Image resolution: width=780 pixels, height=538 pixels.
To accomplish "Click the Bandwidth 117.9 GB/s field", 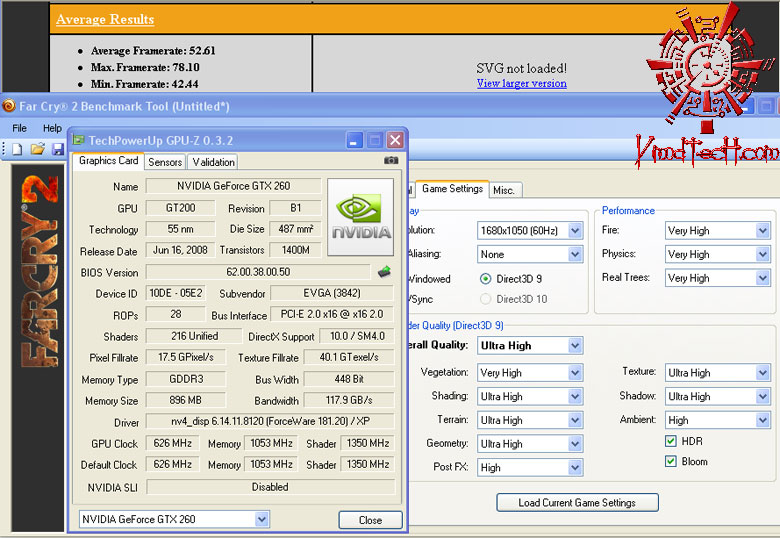I will click(349, 400).
